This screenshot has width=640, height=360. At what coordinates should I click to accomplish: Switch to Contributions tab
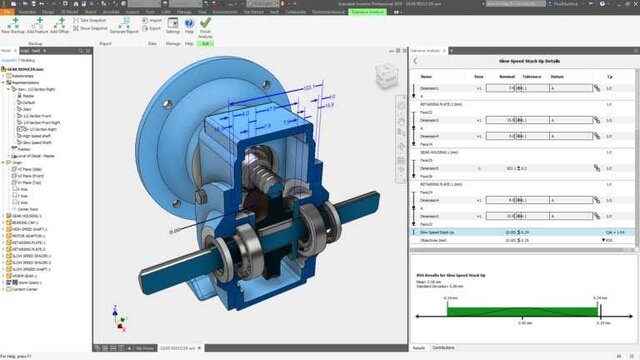[443, 348]
